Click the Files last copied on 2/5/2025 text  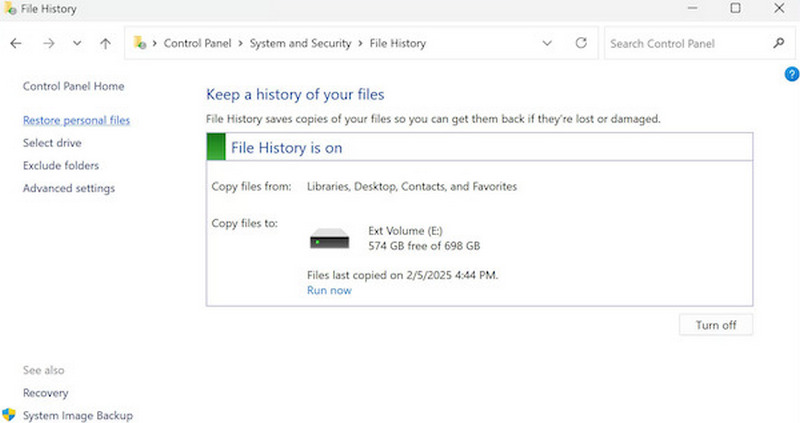pos(403,275)
